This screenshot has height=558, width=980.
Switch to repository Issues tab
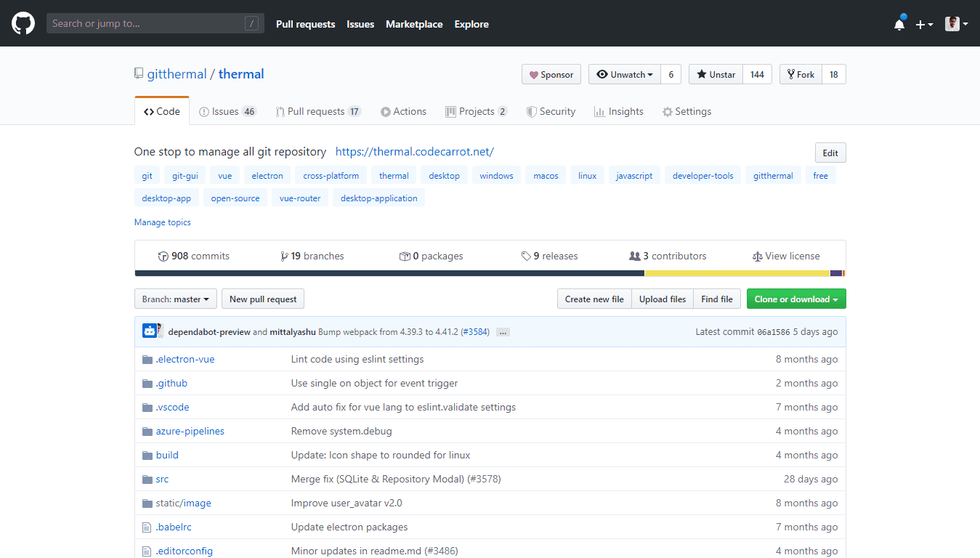(227, 111)
